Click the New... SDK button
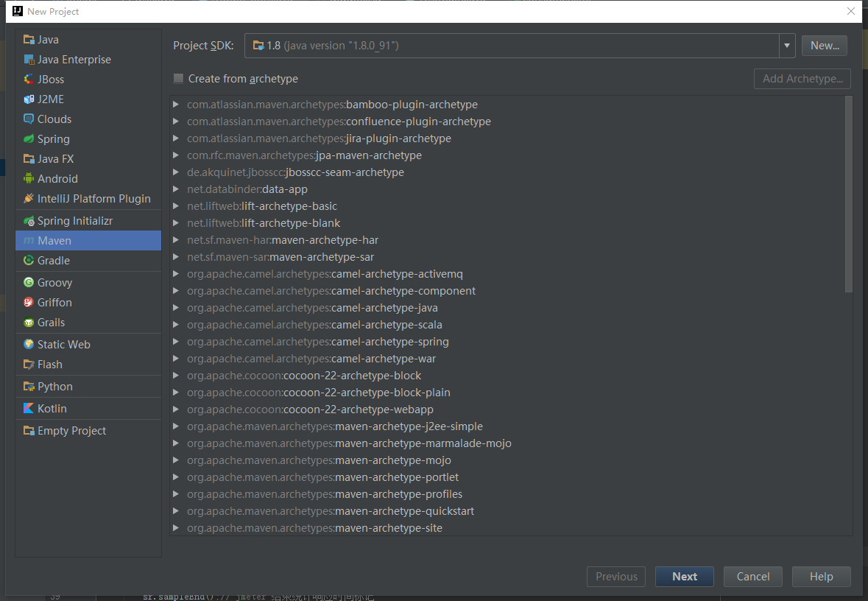 (825, 46)
